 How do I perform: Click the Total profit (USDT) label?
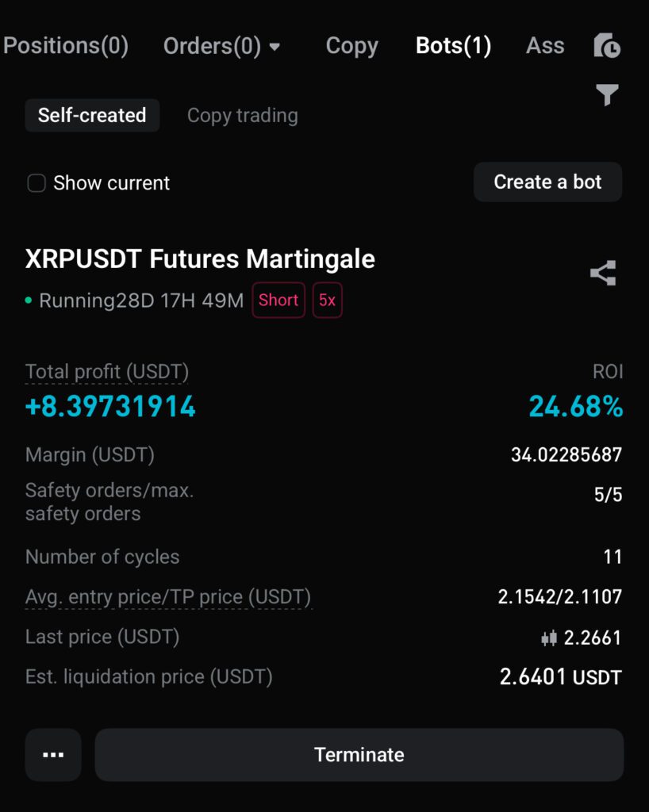click(x=107, y=371)
